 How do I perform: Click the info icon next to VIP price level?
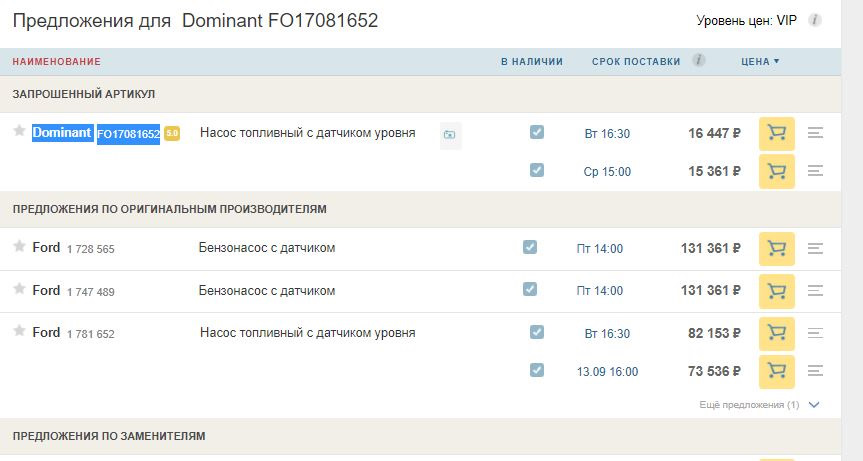pyautogui.click(x=815, y=20)
